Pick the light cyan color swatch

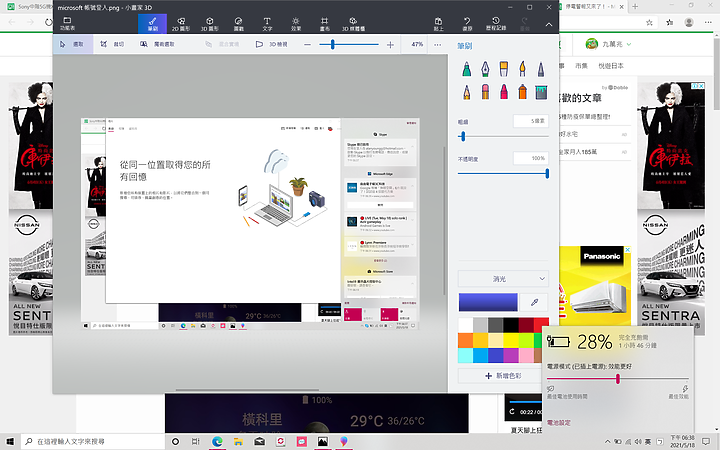click(465, 355)
